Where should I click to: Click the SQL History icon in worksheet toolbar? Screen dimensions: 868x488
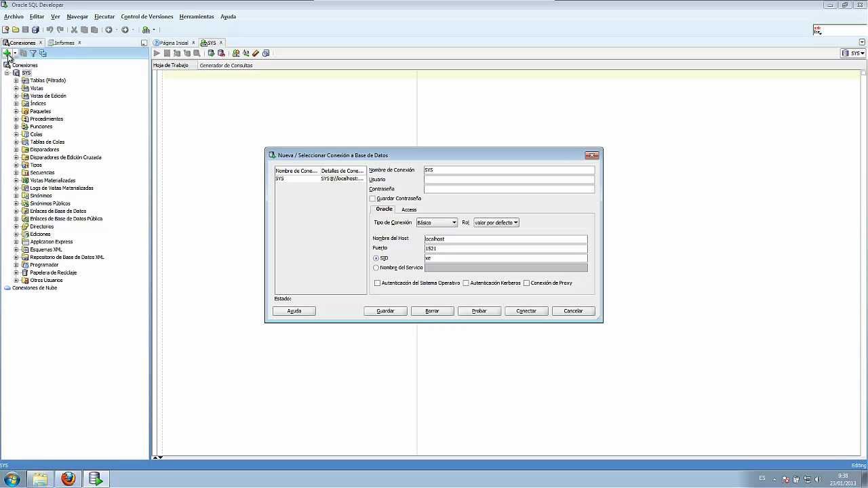coord(266,53)
